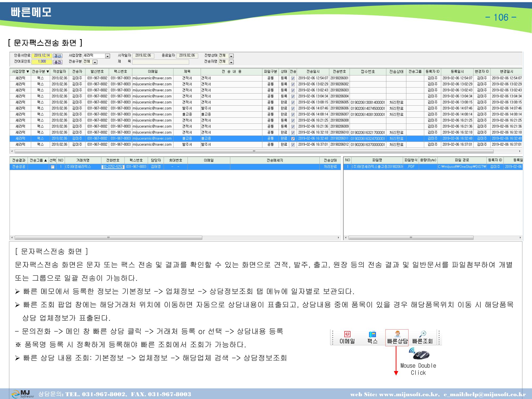Screen dimensions: 532x399
Task: Click 담당자 cell 김태영
Action: [x=156, y=167]
